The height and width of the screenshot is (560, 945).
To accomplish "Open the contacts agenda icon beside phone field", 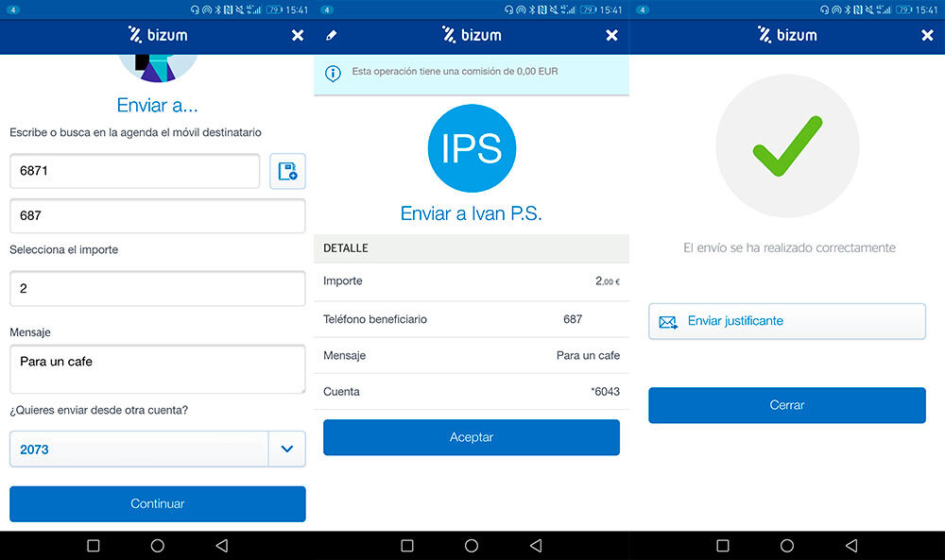I will 287,171.
